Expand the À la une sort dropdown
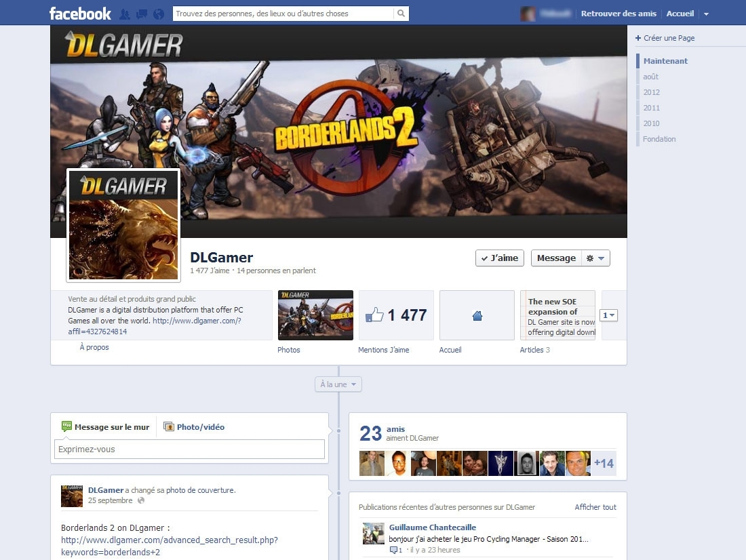Viewport: 746px width, 560px height. coord(338,384)
